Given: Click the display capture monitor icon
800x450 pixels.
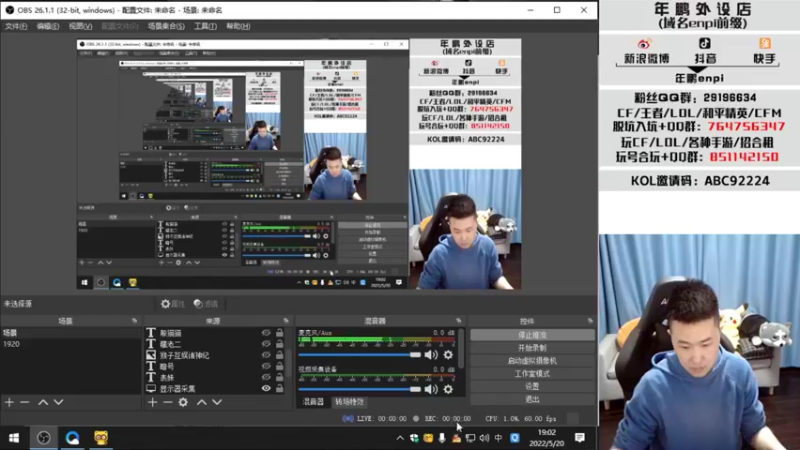Looking at the screenshot, I should click(x=151, y=388).
